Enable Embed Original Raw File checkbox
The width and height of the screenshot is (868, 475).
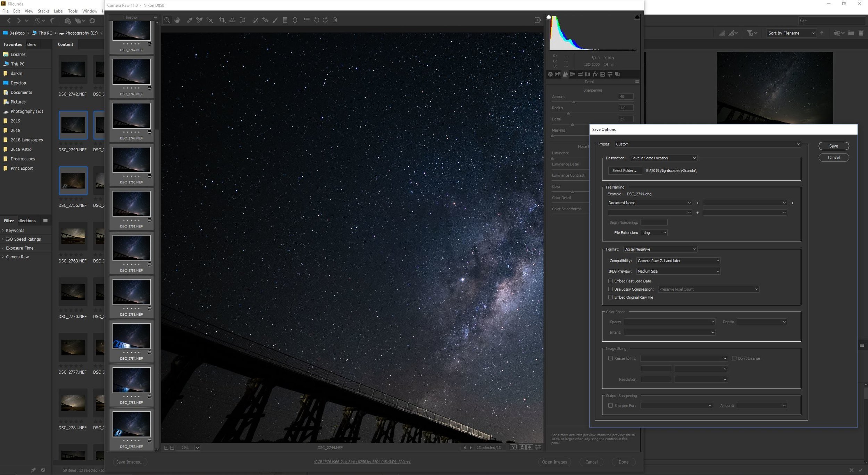click(610, 297)
